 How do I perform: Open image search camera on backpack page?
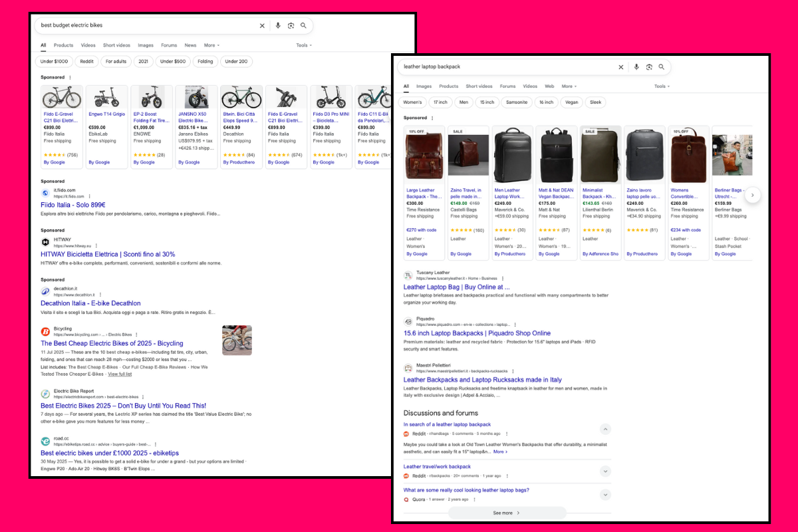point(649,67)
